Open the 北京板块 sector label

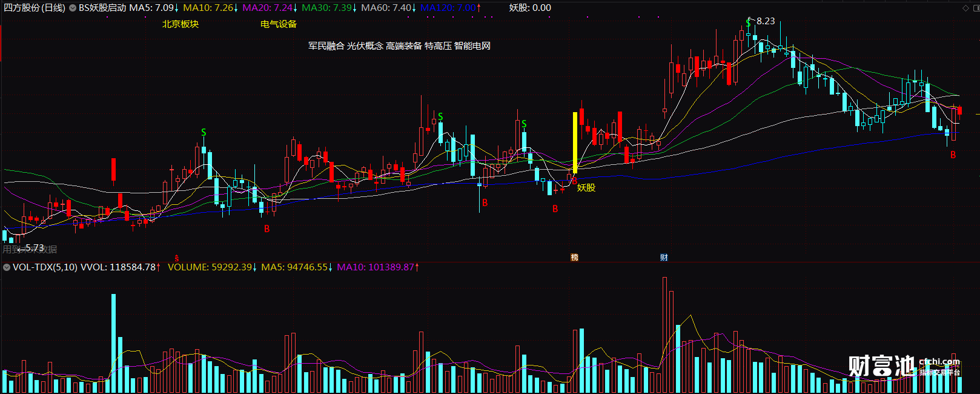tap(180, 24)
